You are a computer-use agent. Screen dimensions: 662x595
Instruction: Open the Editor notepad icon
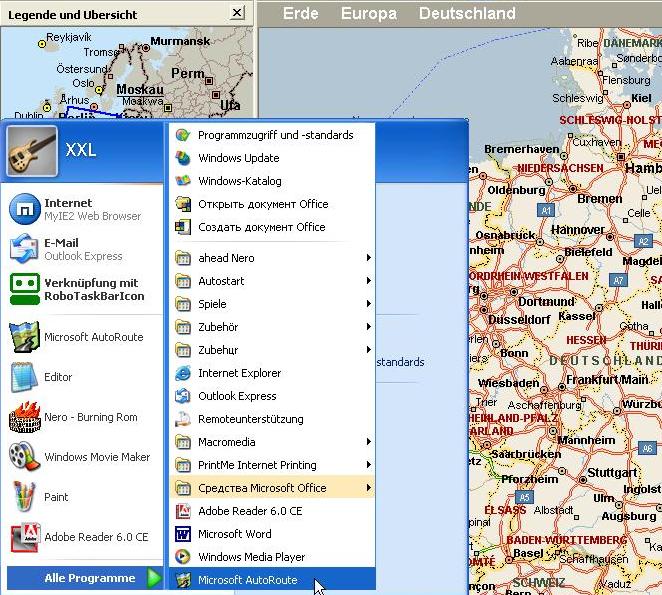(x=25, y=377)
